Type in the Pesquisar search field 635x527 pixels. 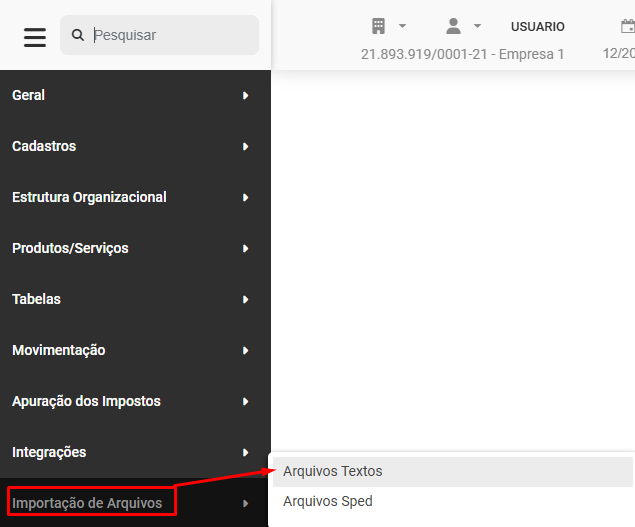point(170,35)
